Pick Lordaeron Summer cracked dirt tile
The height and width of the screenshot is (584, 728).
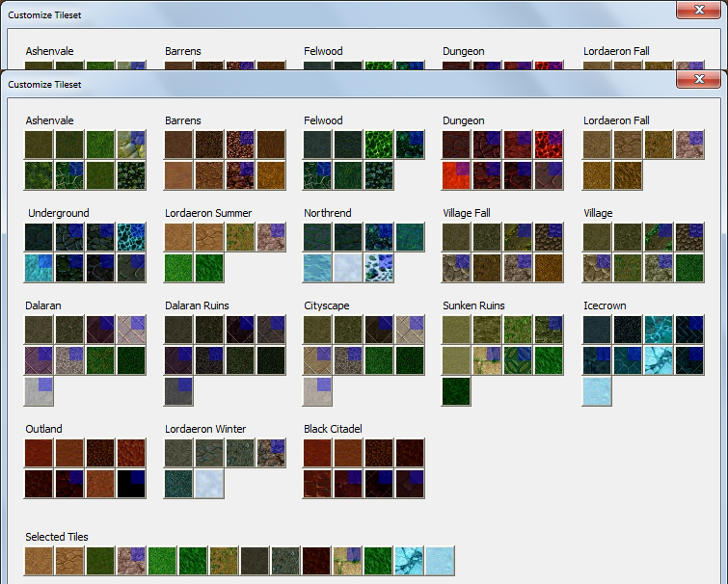(x=209, y=237)
